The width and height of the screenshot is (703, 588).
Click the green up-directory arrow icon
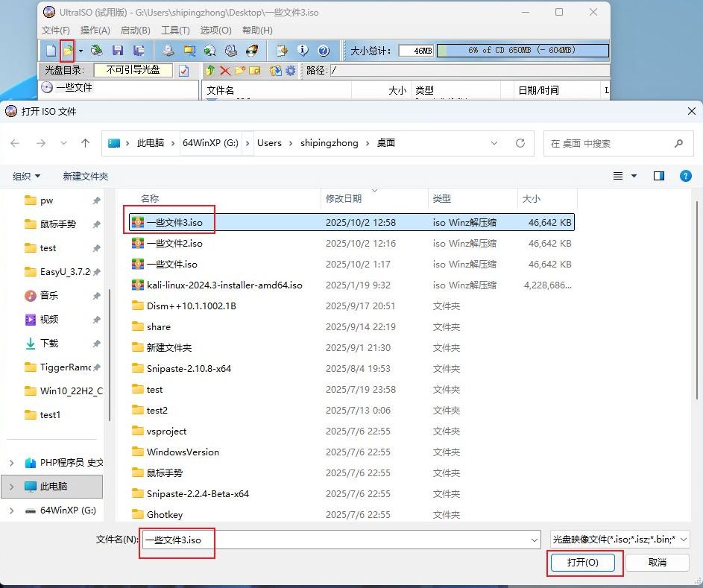[x=210, y=71]
